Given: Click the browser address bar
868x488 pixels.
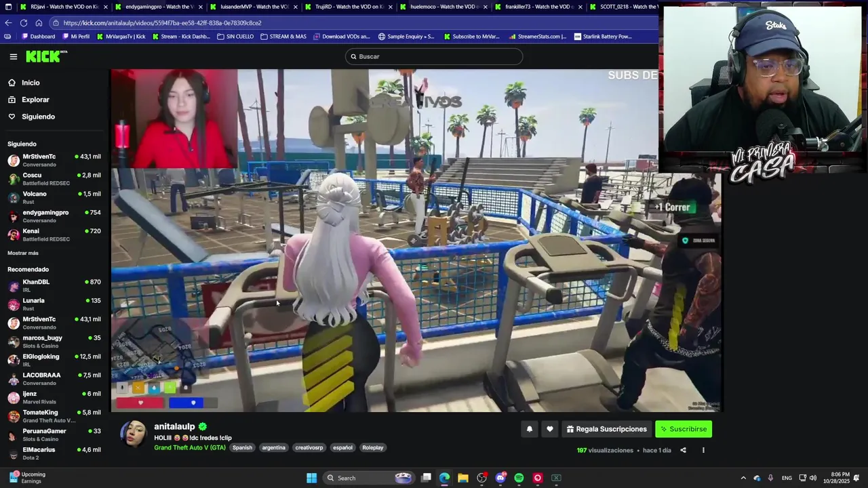Looking at the screenshot, I should tap(353, 22).
